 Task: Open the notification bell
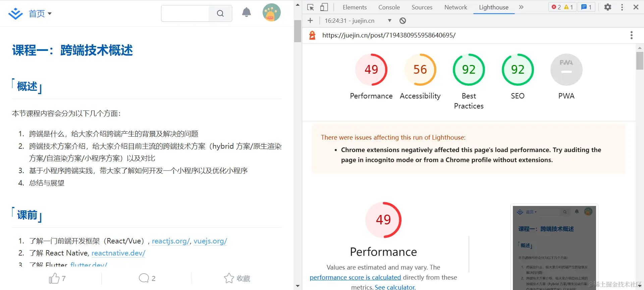point(247,12)
